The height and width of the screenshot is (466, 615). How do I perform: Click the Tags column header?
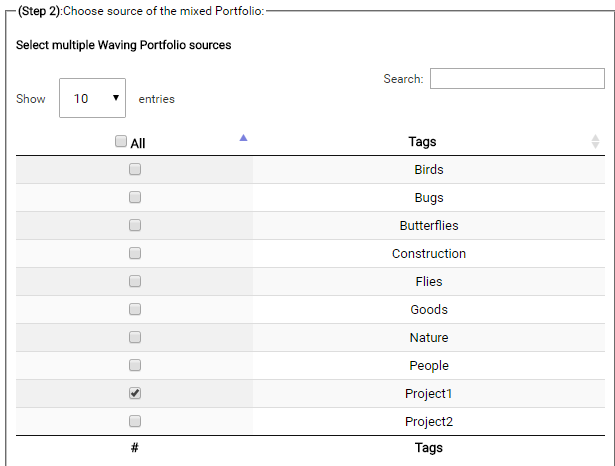click(422, 142)
